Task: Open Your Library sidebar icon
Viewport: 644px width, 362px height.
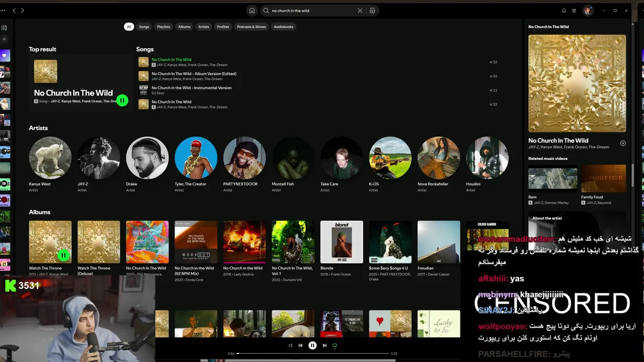Action: (x=4, y=28)
